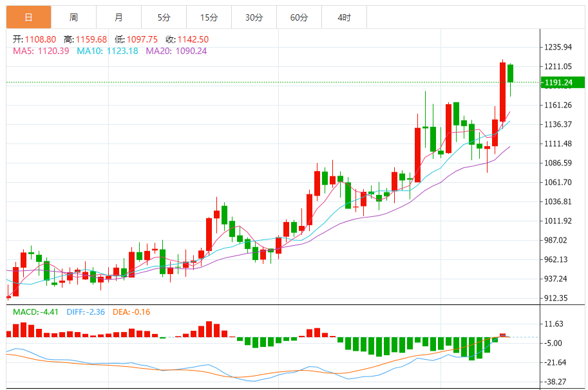The height and width of the screenshot is (390, 588).
Task: Click the opening price 1108.80 value
Action: 41,39
